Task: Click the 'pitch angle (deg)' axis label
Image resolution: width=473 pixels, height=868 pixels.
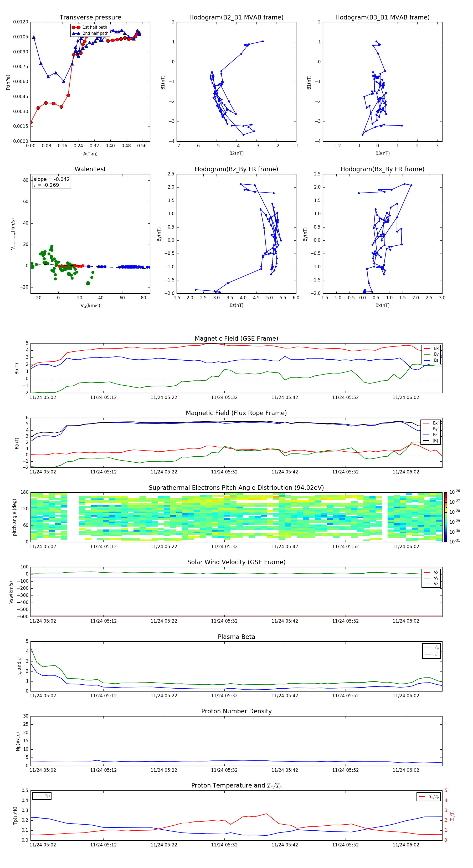Action: tap(14, 517)
